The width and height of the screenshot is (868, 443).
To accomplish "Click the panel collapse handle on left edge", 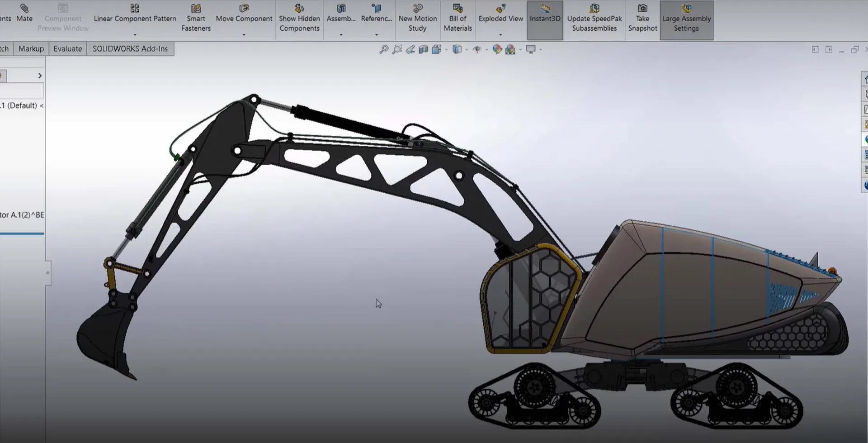I will [x=48, y=272].
